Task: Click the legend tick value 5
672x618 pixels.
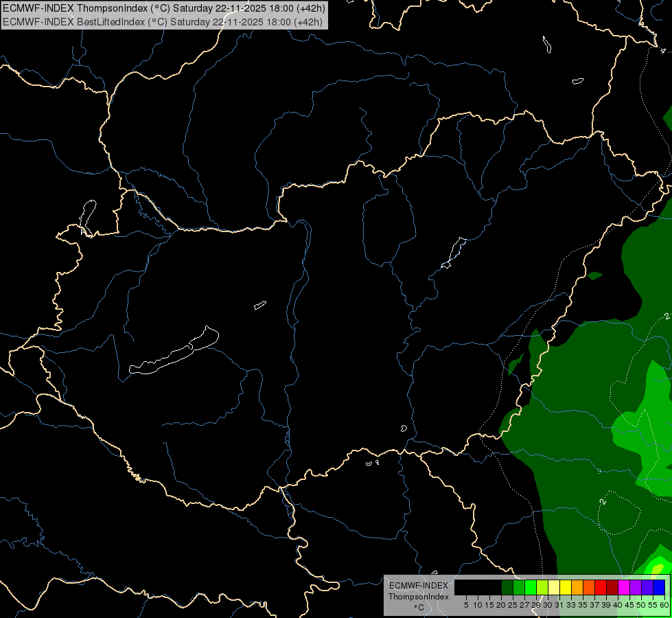Action: [x=466, y=605]
